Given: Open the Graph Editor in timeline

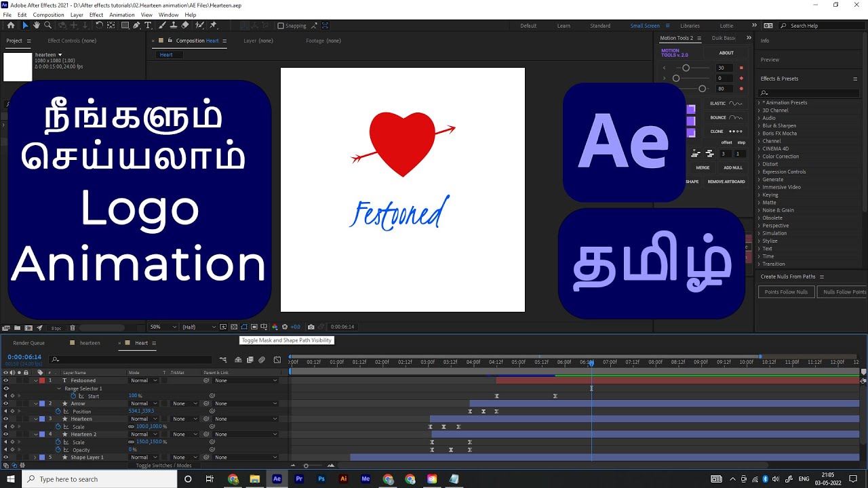Looking at the screenshot, I should (x=277, y=360).
